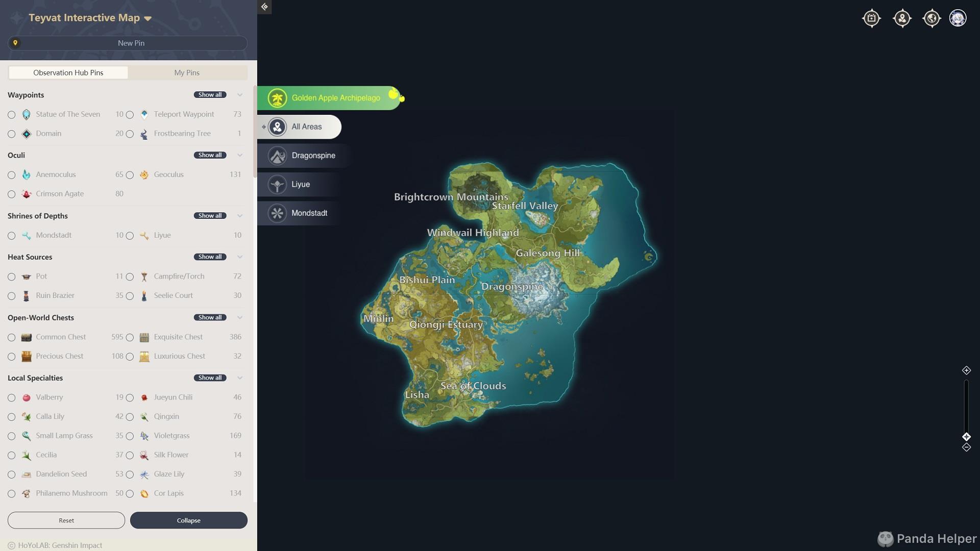Click the Ruin Brazier icon
Image resolution: width=980 pixels, height=551 pixels.
(27, 296)
